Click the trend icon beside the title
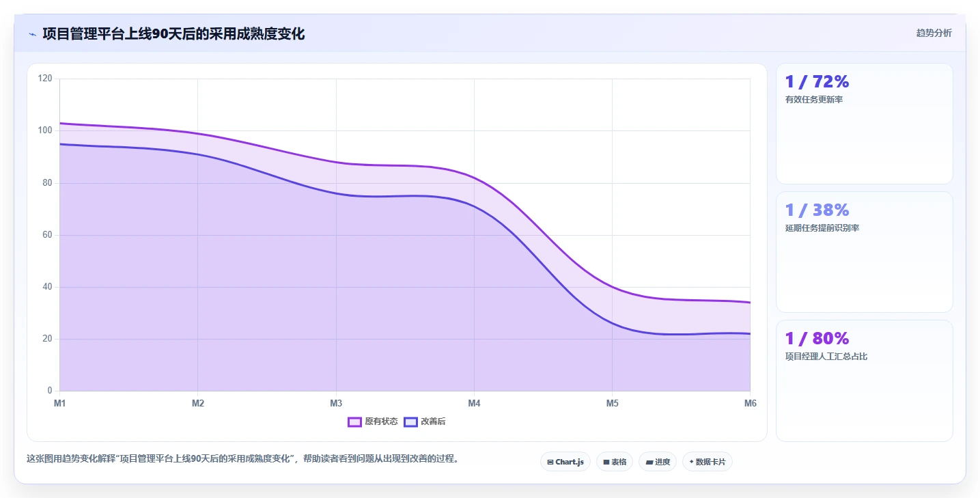The height and width of the screenshot is (498, 980). coord(32,33)
